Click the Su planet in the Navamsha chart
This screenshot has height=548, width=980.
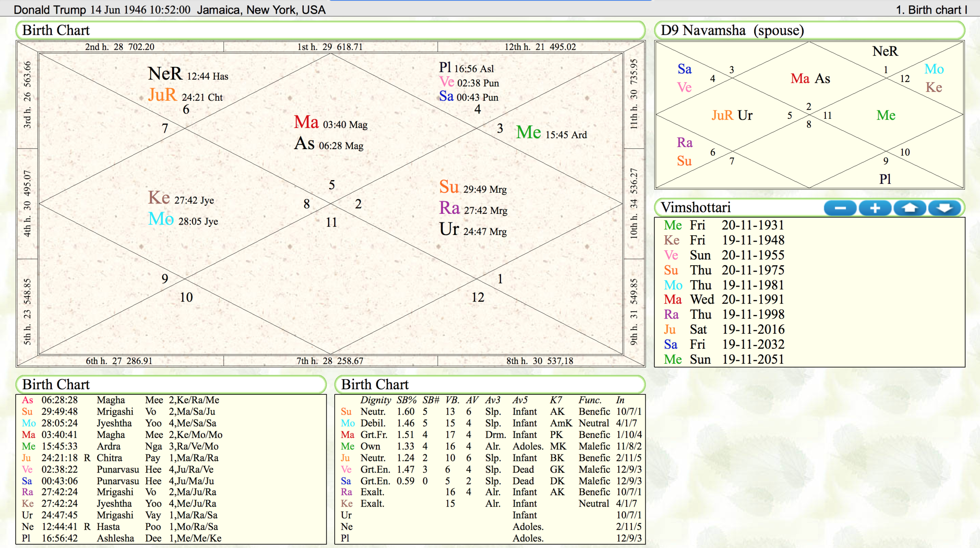point(684,161)
